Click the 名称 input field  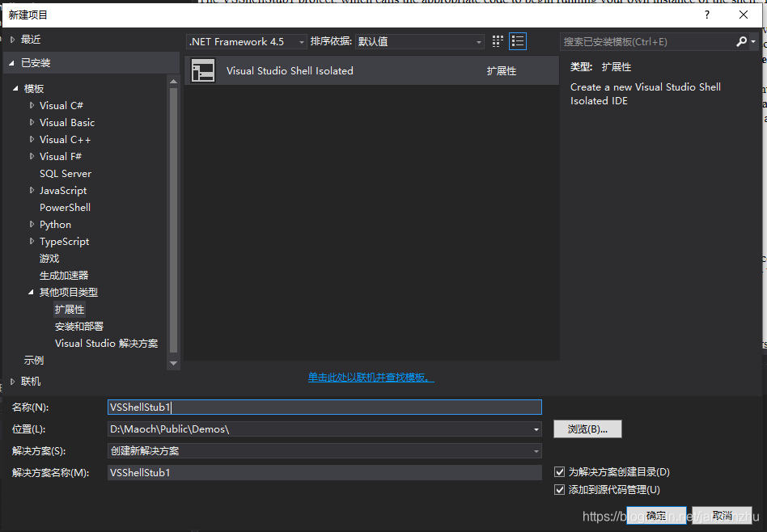(x=324, y=407)
